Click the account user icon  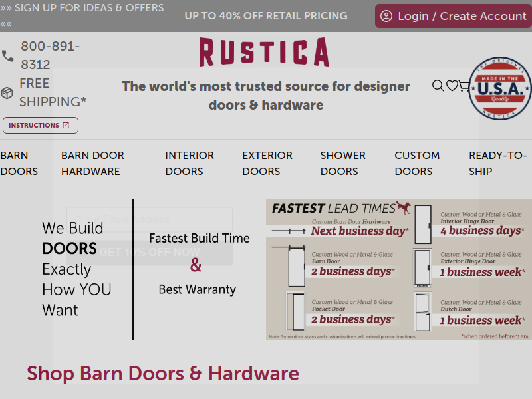(x=386, y=16)
